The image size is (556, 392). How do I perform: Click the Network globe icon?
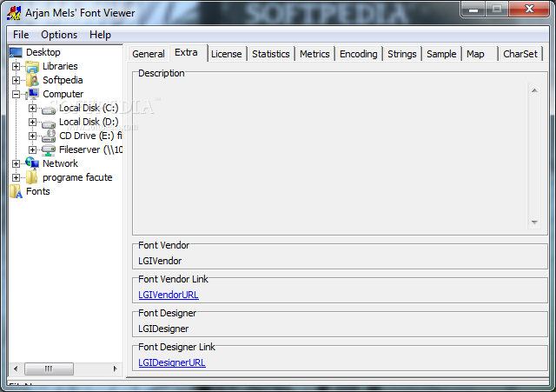(32, 163)
